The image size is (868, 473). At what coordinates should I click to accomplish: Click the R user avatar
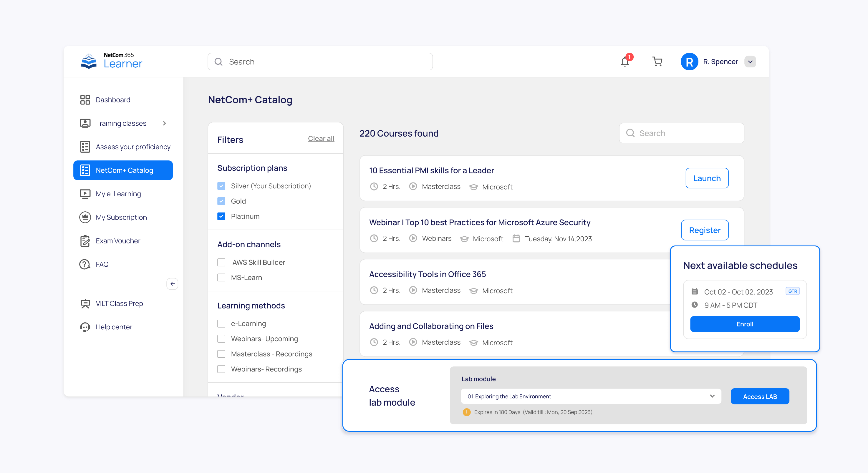pyautogui.click(x=689, y=62)
